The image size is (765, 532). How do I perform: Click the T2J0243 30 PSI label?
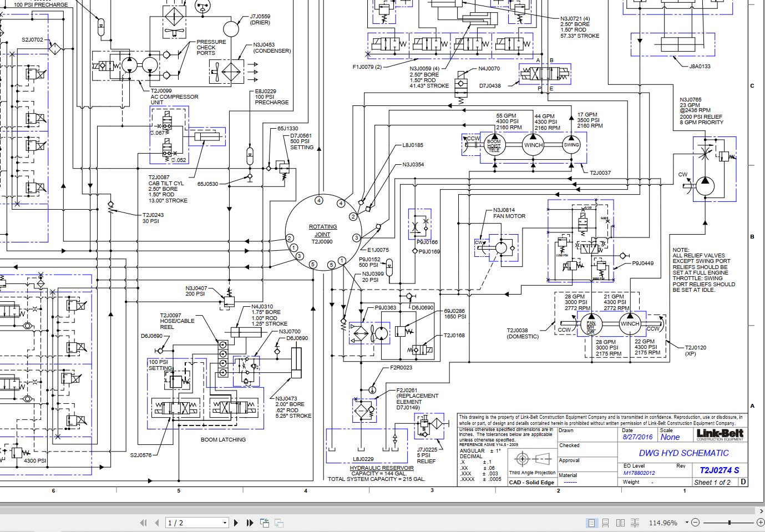[x=153, y=217]
